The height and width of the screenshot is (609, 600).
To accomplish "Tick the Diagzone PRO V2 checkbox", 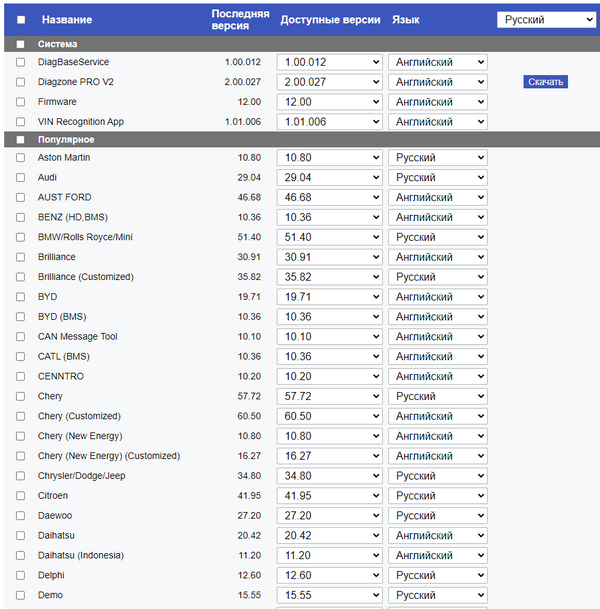I will point(20,82).
